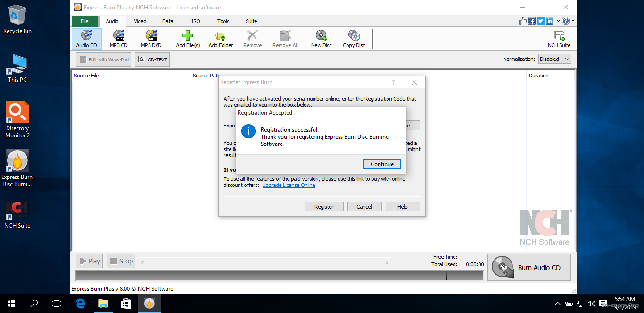Select the Express Burn desktop shortcut
Screen dimensions: 644x313
[17, 169]
